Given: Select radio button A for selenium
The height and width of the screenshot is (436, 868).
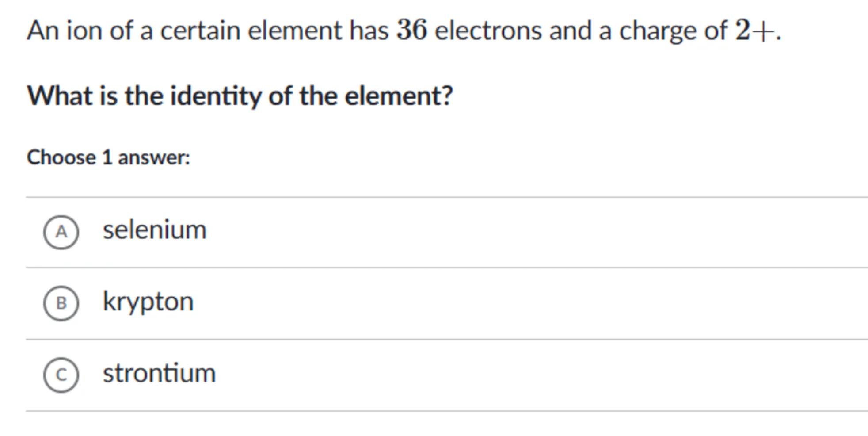Looking at the screenshot, I should [x=61, y=232].
